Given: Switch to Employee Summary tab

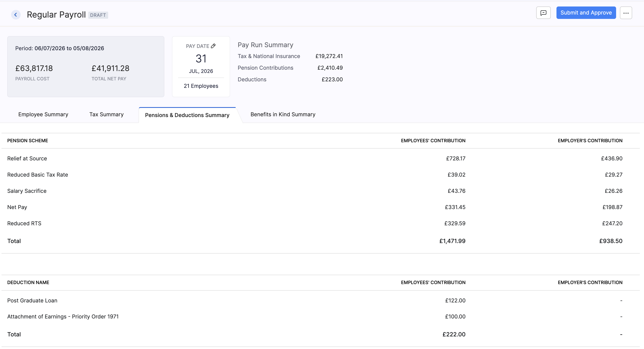Looking at the screenshot, I should tap(43, 114).
